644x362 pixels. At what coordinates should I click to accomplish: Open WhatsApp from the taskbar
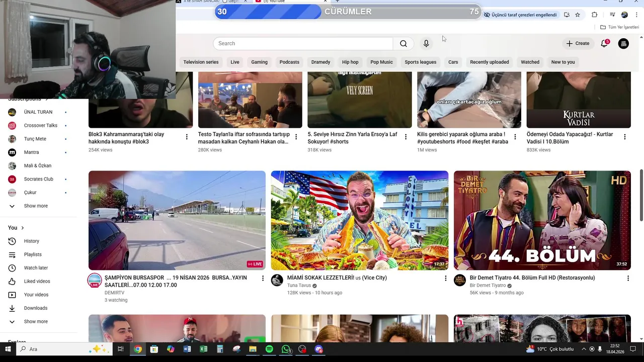coord(286,349)
